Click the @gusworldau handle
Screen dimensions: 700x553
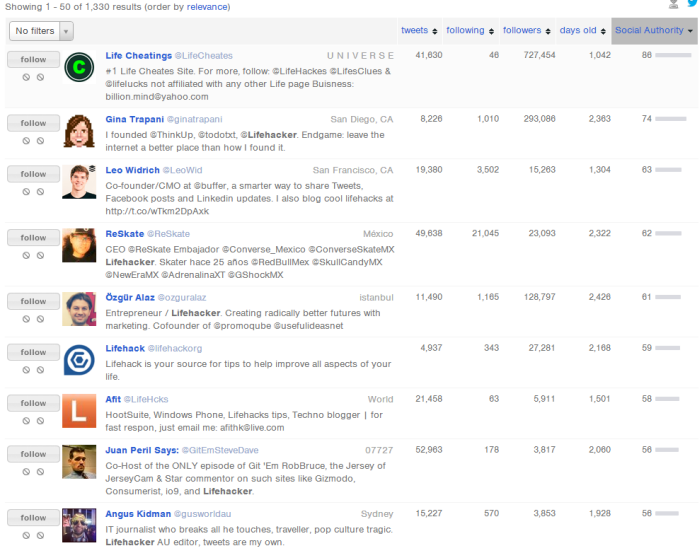coord(202,514)
